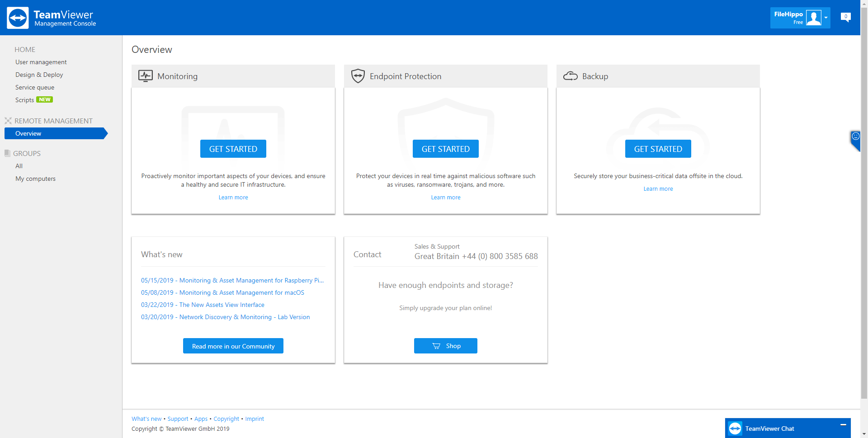Click GET STARTED for Endpoint Protection

(x=446, y=149)
